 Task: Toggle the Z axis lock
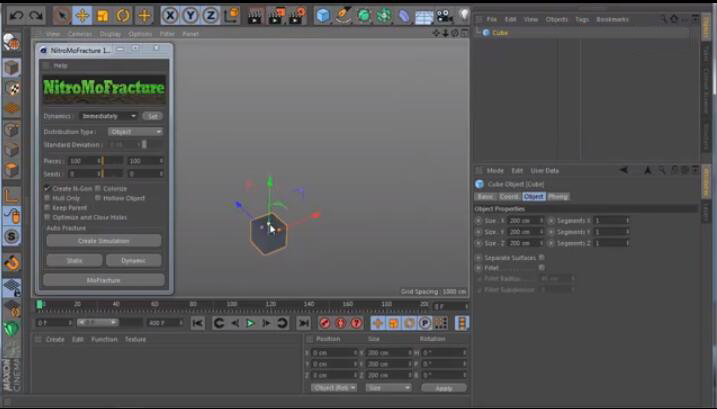tap(210, 16)
